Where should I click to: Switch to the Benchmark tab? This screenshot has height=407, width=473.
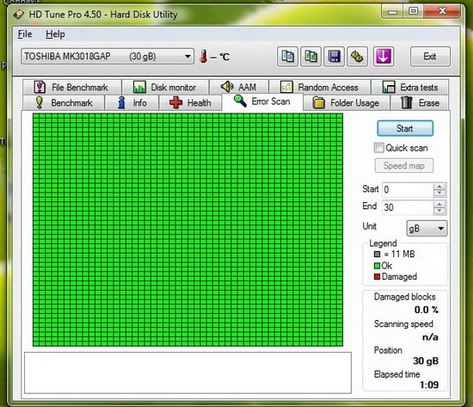pos(64,103)
